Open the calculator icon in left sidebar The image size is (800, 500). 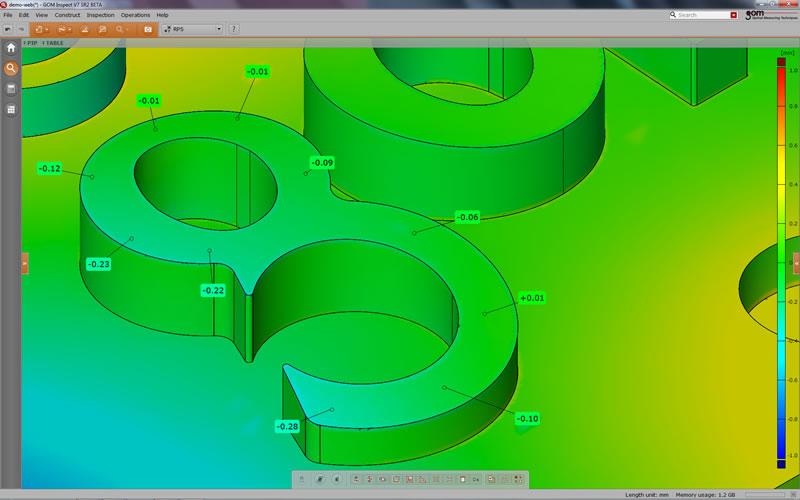[11, 89]
